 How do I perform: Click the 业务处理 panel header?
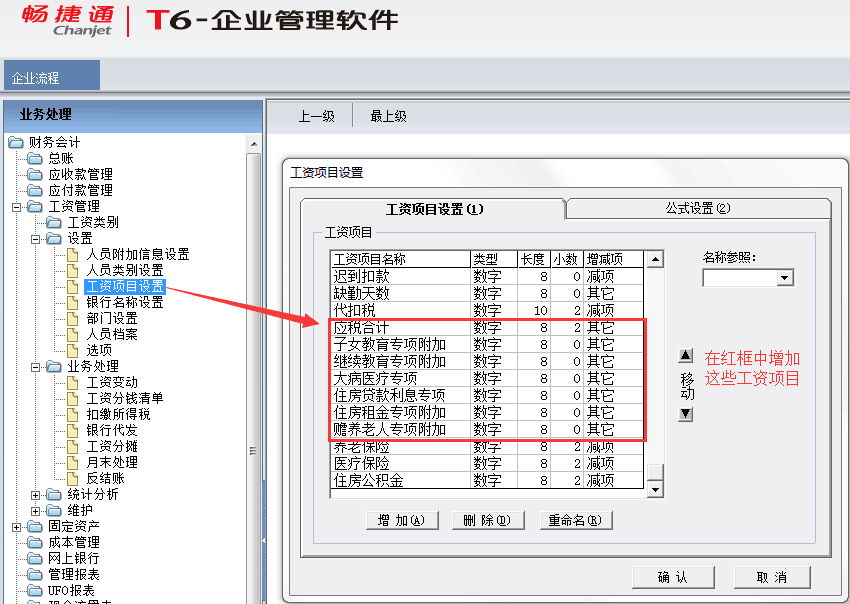(x=133, y=115)
